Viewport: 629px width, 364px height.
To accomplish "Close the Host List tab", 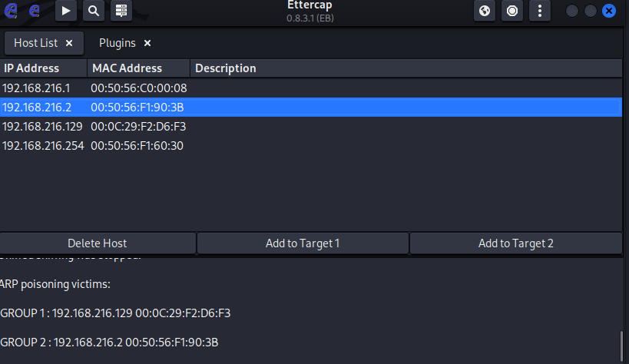I will [69, 43].
